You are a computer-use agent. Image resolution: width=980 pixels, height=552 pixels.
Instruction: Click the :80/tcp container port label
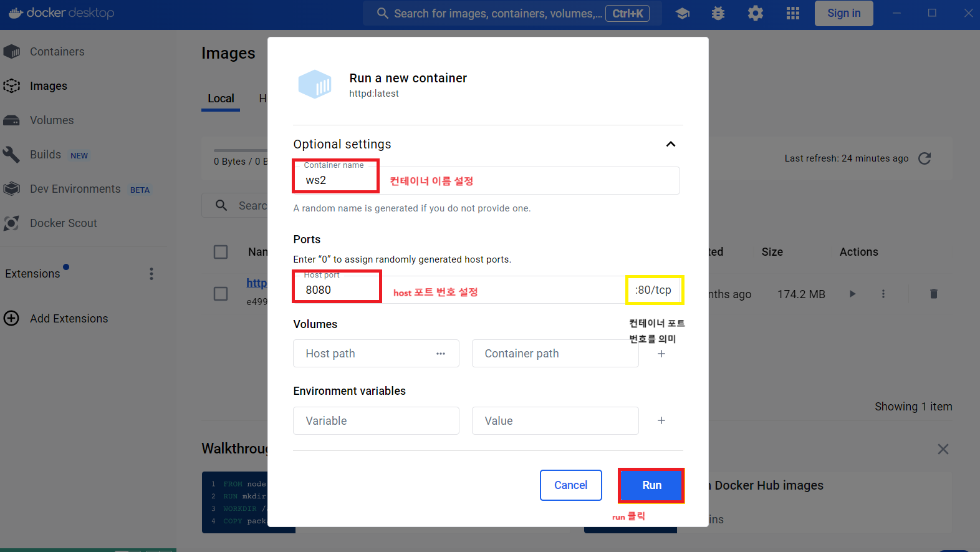click(653, 290)
